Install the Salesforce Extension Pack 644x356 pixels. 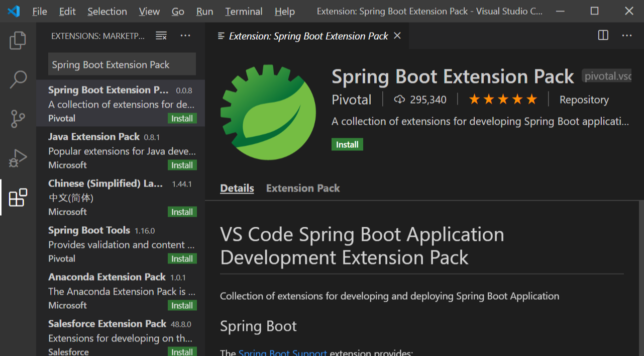182,351
